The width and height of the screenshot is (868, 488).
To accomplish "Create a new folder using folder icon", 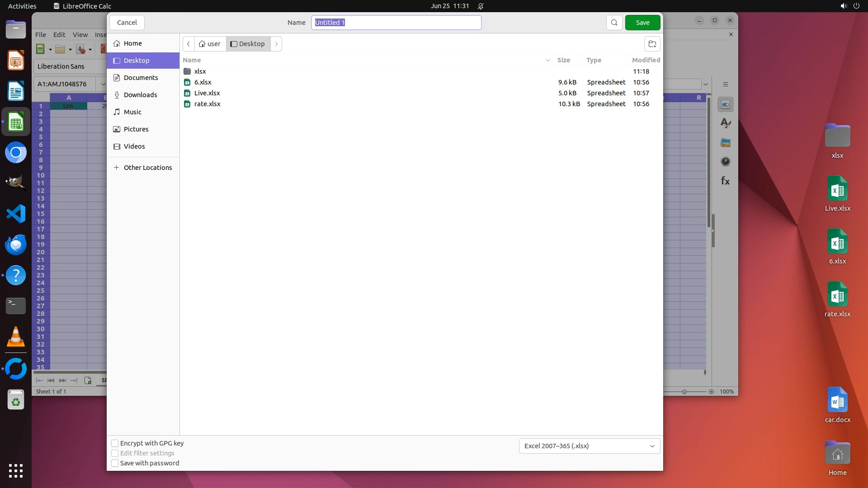I will 652,44.
